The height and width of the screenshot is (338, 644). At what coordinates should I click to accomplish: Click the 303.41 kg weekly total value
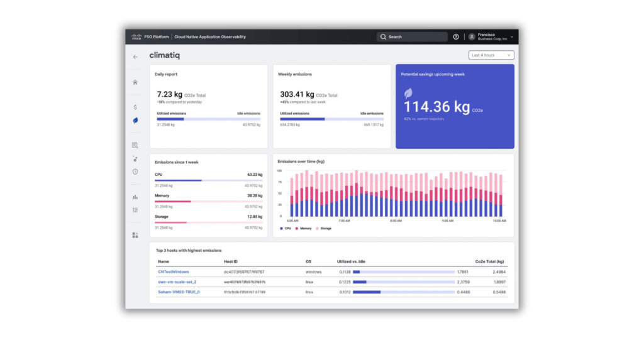(x=297, y=94)
